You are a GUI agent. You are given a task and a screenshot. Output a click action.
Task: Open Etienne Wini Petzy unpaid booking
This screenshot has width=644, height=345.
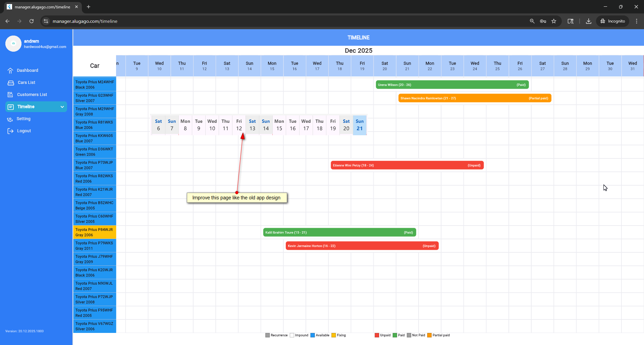[x=407, y=165]
